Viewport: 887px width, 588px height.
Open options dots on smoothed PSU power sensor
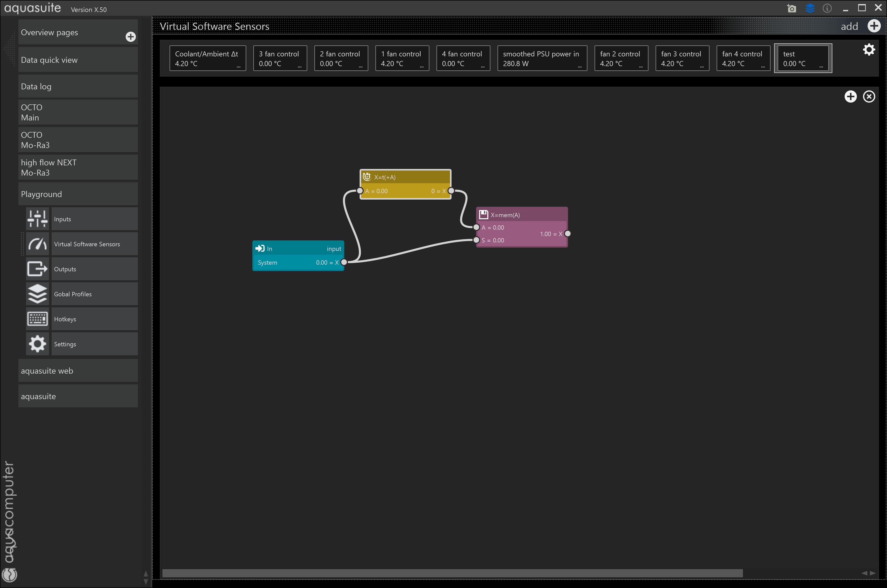click(580, 67)
